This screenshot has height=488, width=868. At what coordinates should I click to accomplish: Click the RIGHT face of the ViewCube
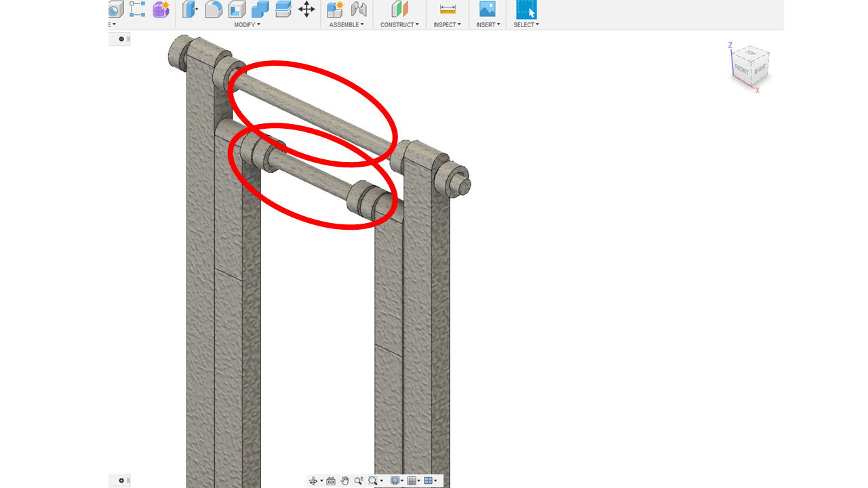pos(760,70)
